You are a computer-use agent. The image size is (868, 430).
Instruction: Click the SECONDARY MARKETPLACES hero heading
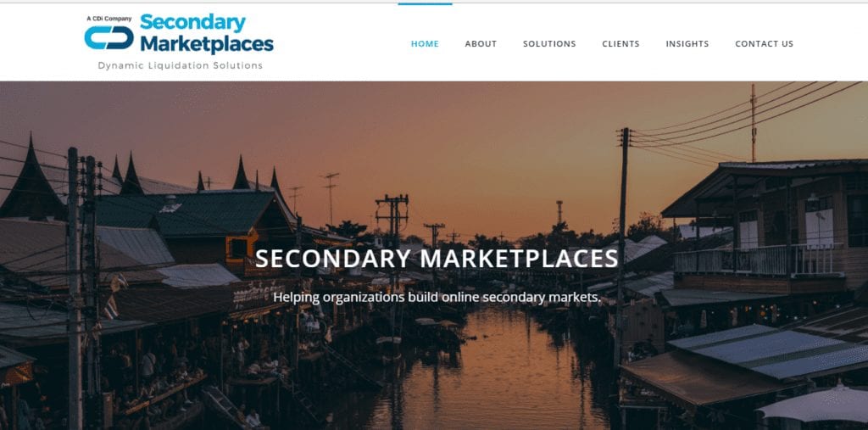(x=437, y=258)
